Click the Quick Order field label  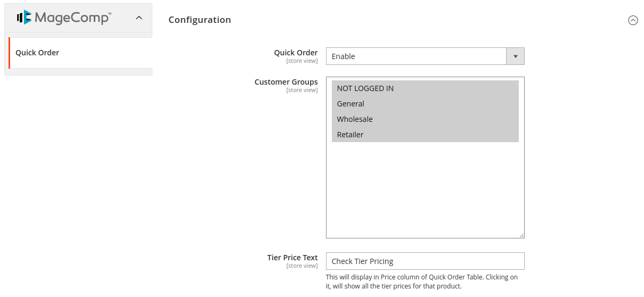point(296,53)
